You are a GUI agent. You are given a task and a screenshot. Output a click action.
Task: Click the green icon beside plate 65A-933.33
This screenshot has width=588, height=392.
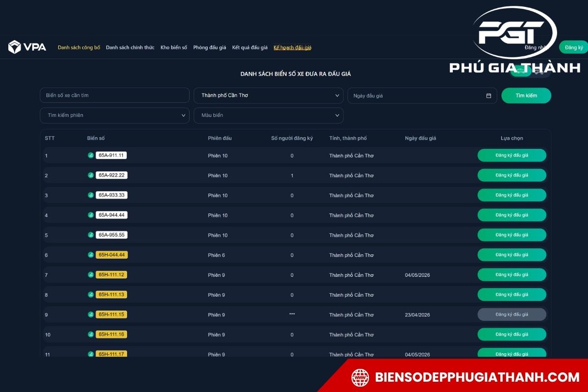click(91, 195)
